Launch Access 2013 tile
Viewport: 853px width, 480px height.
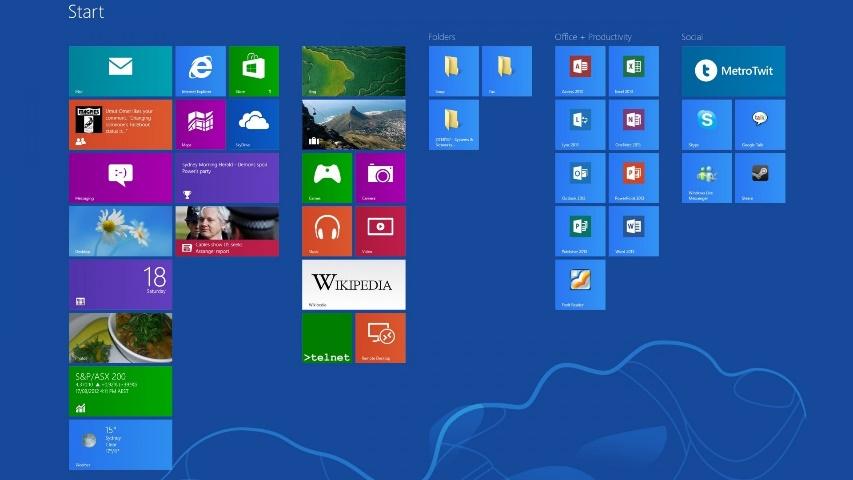pyautogui.click(x=580, y=71)
